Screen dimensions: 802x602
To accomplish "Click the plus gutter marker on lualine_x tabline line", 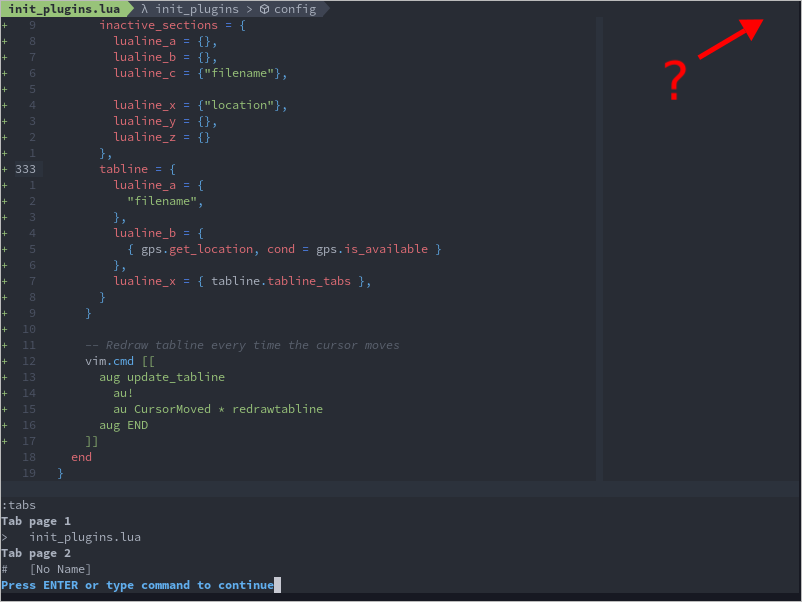I will tap(6, 281).
